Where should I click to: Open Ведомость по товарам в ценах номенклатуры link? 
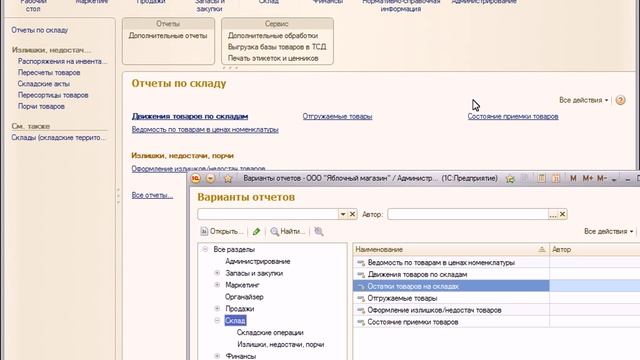pyautogui.click(x=205, y=130)
